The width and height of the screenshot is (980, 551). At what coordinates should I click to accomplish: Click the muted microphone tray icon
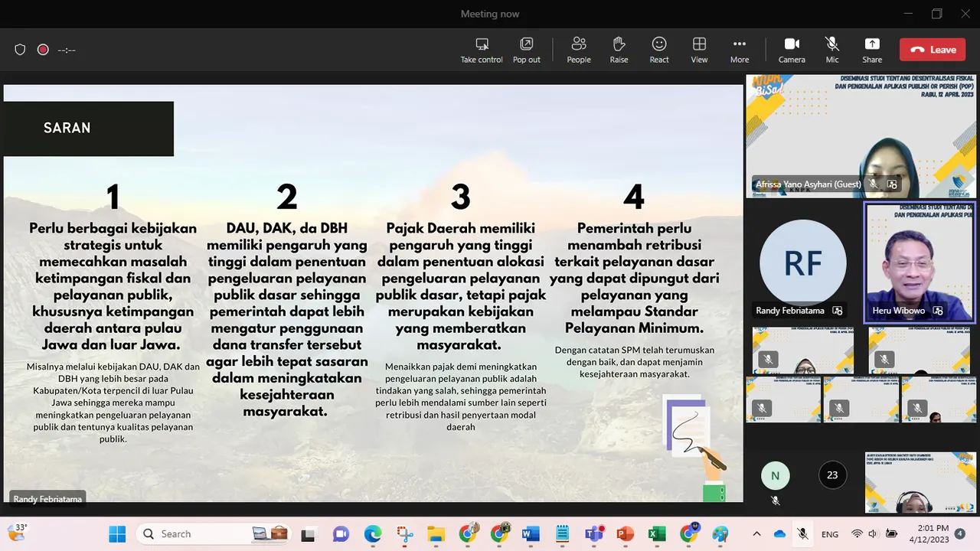click(802, 534)
